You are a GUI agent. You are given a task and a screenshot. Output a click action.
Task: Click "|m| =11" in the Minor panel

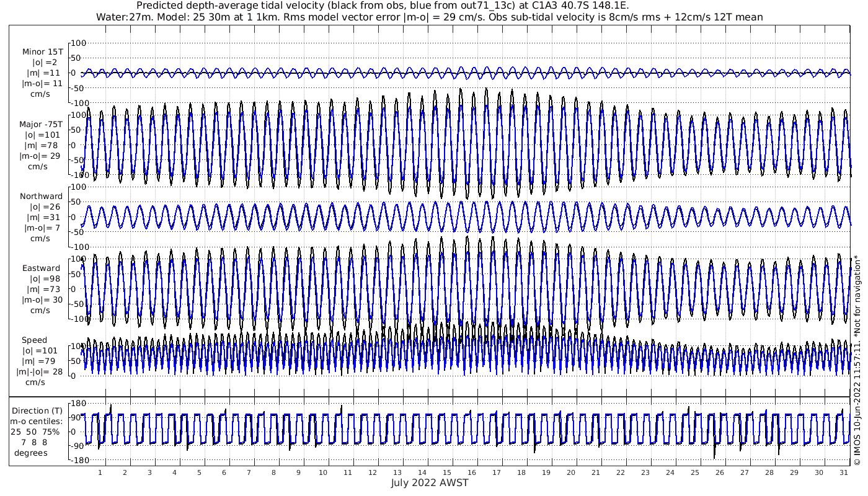(x=43, y=73)
